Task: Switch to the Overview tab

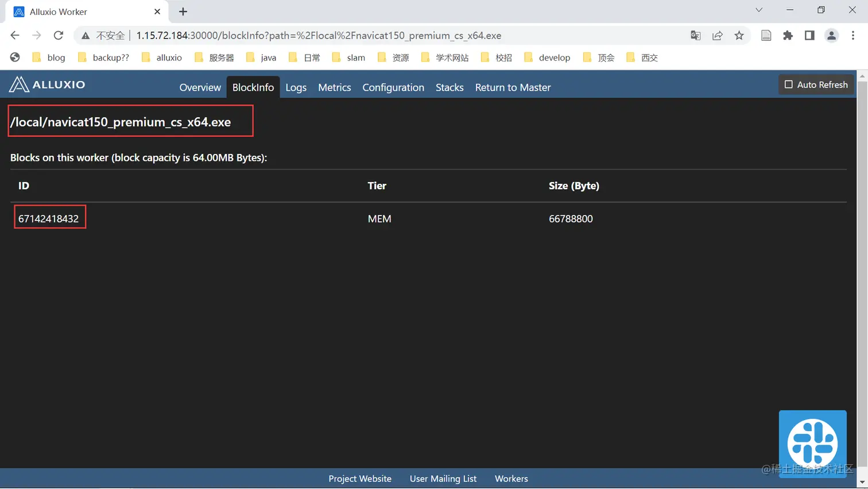Action: click(200, 87)
